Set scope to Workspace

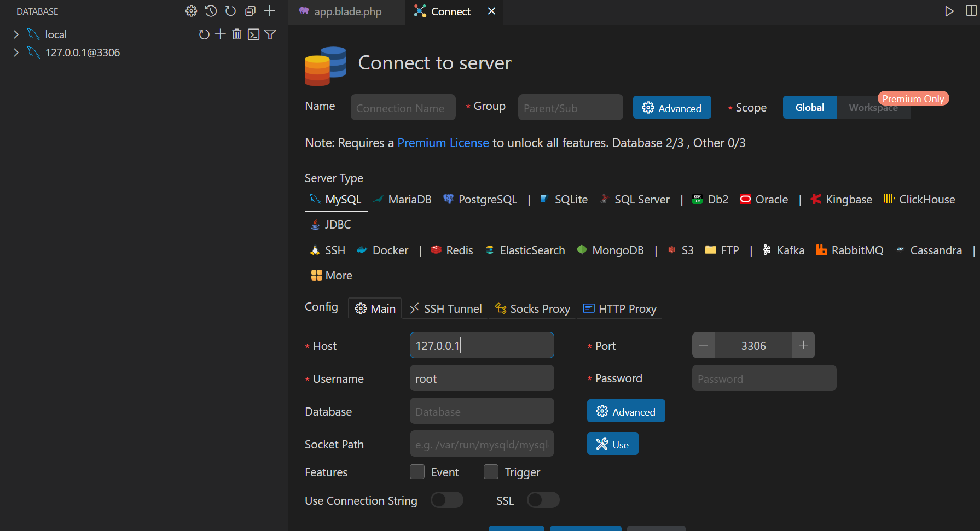point(873,108)
